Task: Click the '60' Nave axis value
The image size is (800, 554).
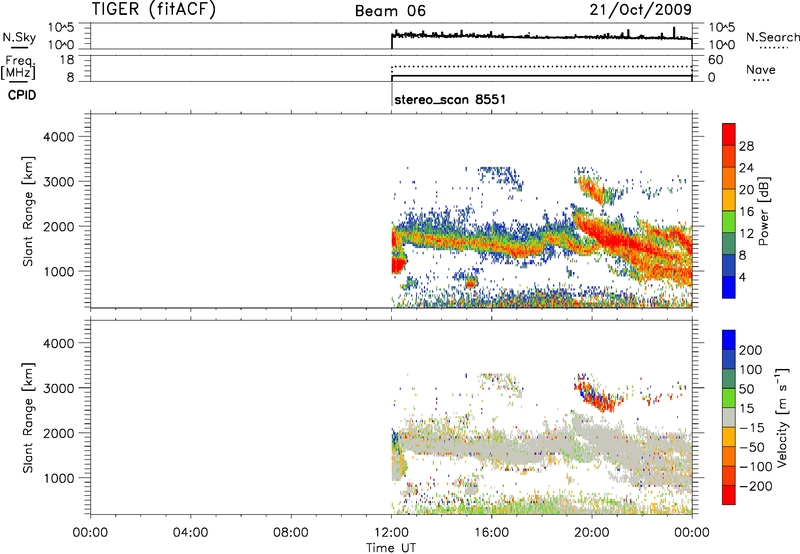Action: [715, 60]
